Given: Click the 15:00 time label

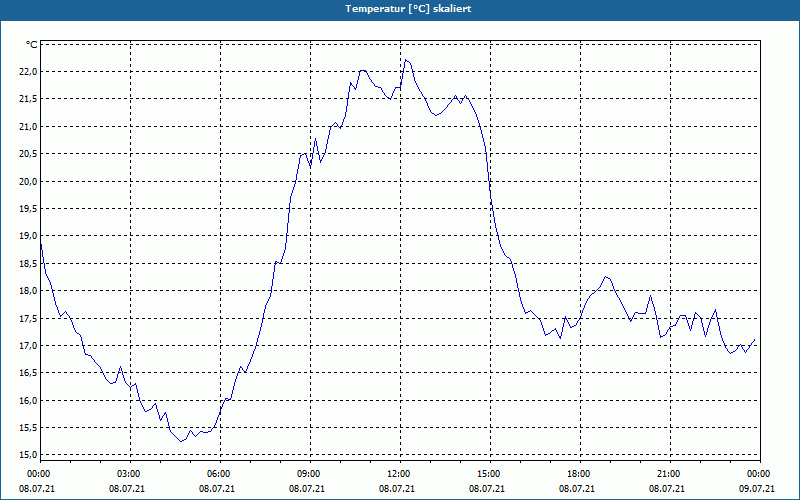Looking at the screenshot, I should pyautogui.click(x=490, y=474).
